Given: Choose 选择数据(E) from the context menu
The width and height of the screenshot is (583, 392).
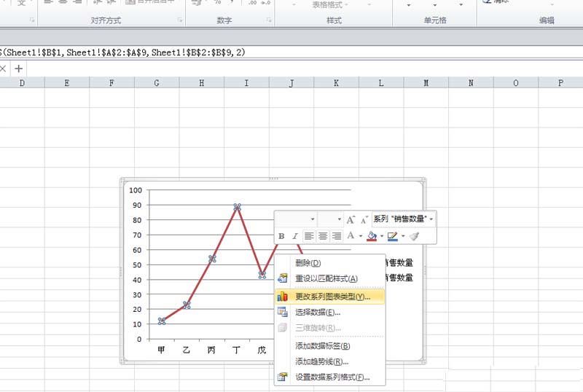Looking at the screenshot, I should click(330, 312).
